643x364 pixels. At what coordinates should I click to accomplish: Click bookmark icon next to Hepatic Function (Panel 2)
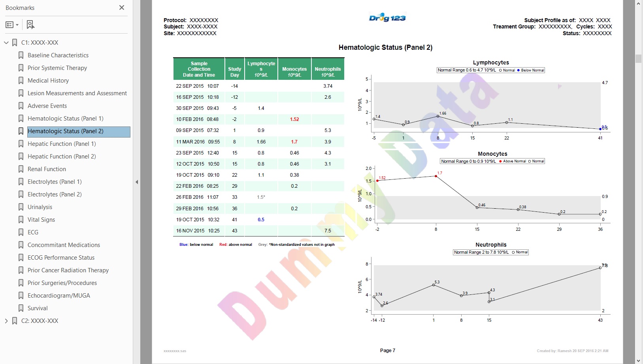21,157
